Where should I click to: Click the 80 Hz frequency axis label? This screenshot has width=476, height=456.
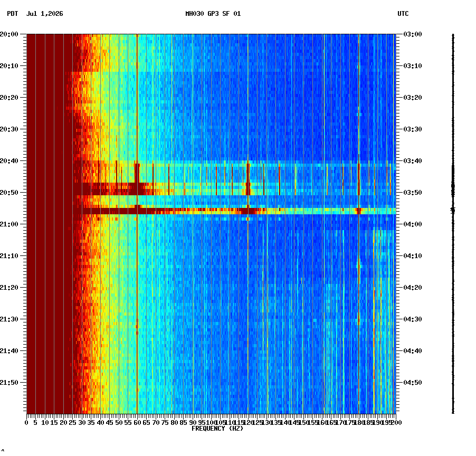pyautogui.click(x=174, y=423)
